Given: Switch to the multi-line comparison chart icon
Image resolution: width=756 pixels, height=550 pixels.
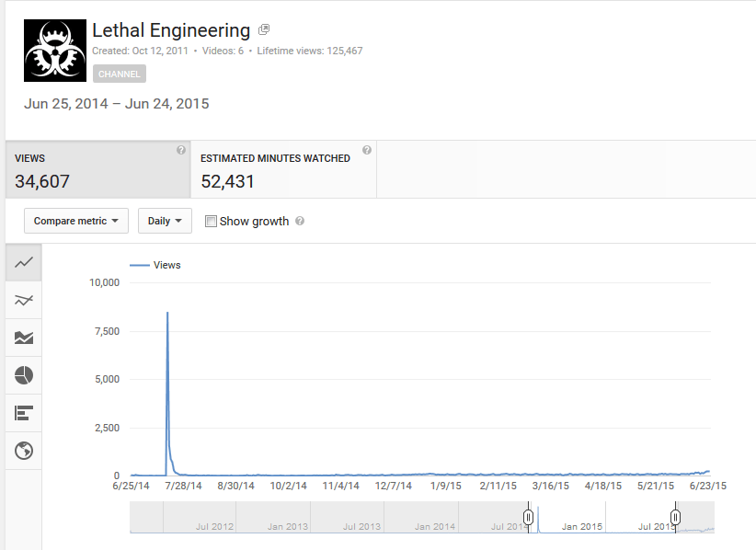Looking at the screenshot, I should [23, 300].
